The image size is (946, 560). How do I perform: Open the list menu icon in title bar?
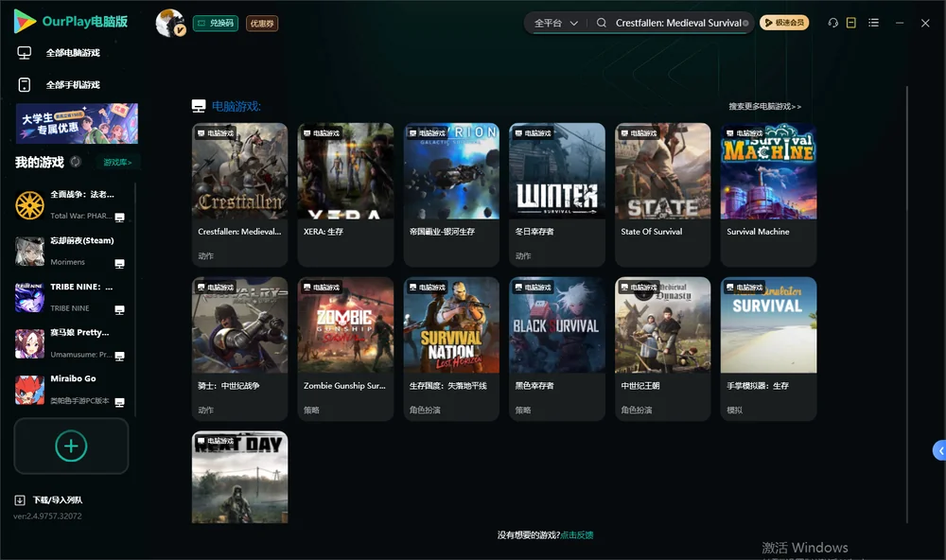[873, 23]
